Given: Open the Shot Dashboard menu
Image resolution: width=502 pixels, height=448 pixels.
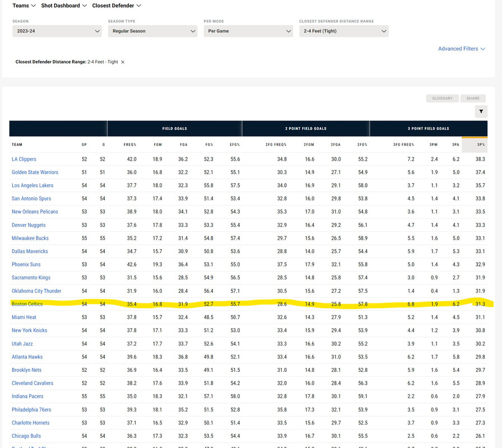Looking at the screenshot, I should coord(64,6).
